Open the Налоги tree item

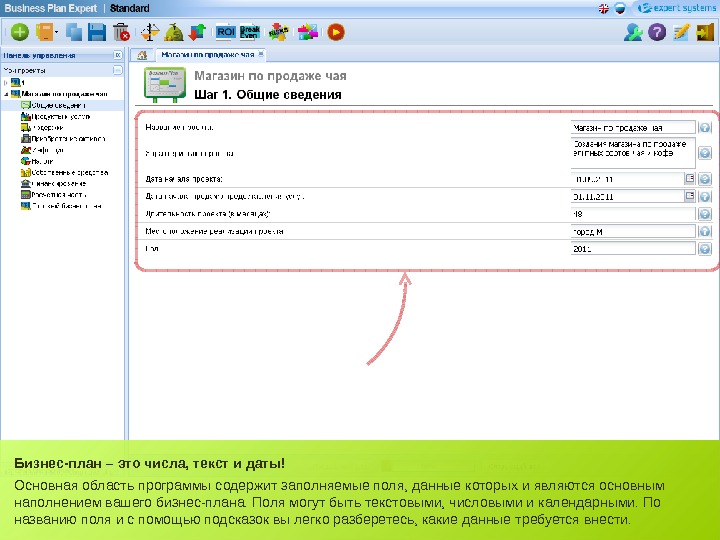pyautogui.click(x=37, y=161)
